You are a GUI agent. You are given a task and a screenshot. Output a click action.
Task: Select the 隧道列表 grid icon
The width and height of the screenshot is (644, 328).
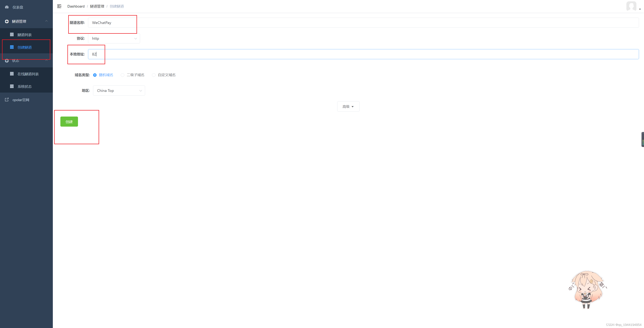(x=12, y=34)
